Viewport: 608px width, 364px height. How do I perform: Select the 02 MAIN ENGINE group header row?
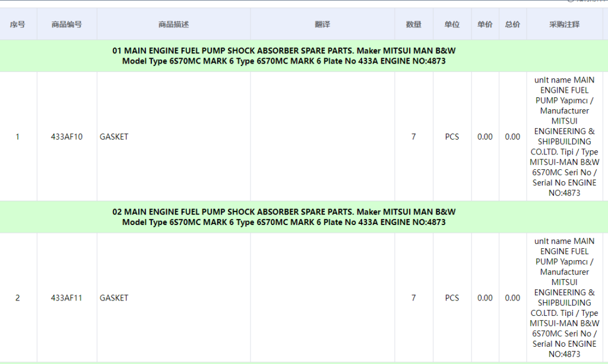[x=284, y=217]
